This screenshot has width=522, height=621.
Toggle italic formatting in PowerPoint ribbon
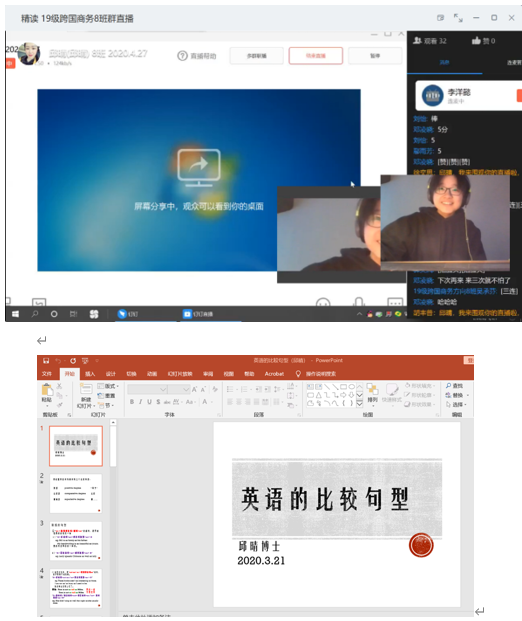tap(140, 402)
